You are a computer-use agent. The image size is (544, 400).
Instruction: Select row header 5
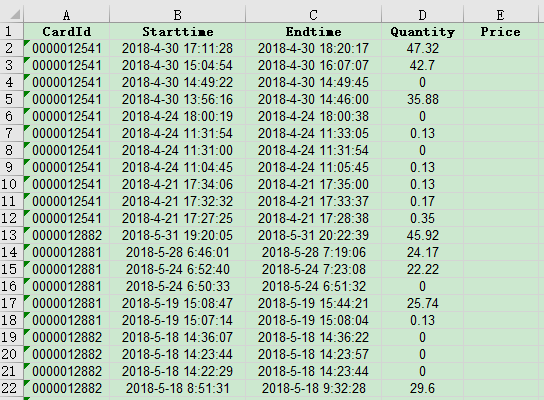[x=11, y=99]
